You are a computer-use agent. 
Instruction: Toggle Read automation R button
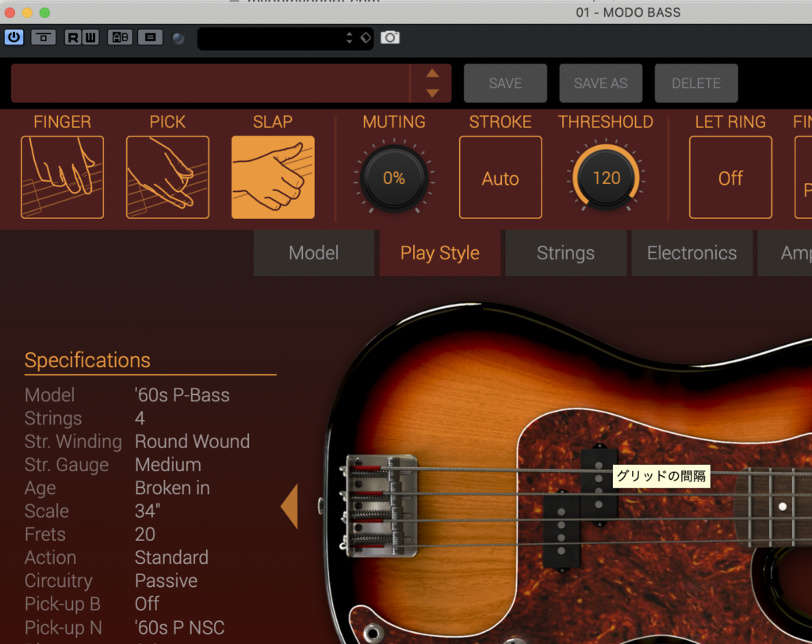(73, 37)
